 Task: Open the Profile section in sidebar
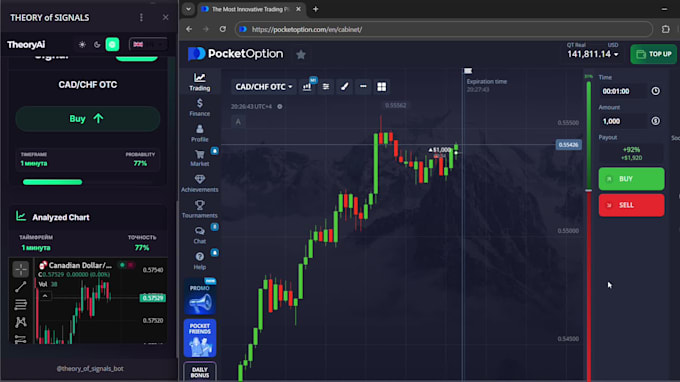coord(199,133)
